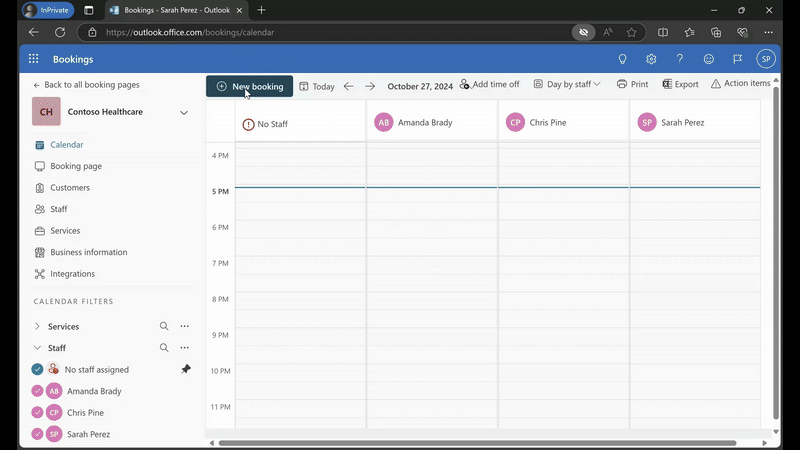This screenshot has height=450, width=800.
Task: Click the feedback smiley icon
Action: coord(709,59)
